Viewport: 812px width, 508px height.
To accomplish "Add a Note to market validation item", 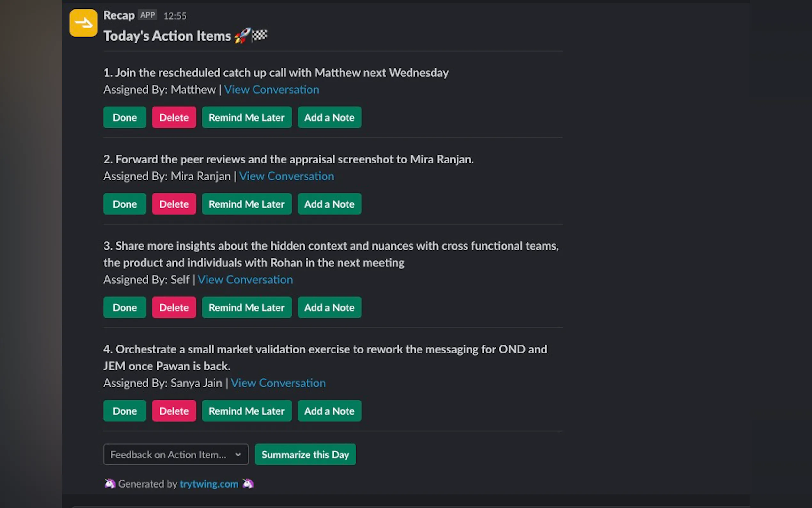I will pos(329,411).
